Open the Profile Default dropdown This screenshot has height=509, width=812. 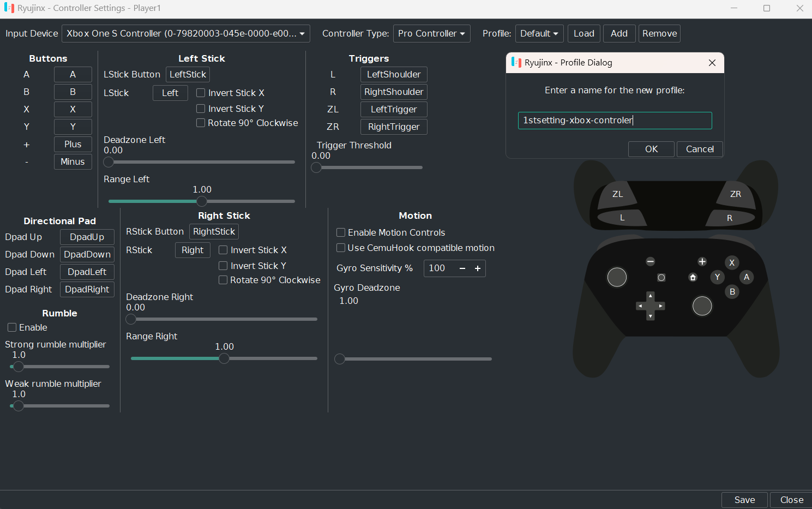click(539, 33)
